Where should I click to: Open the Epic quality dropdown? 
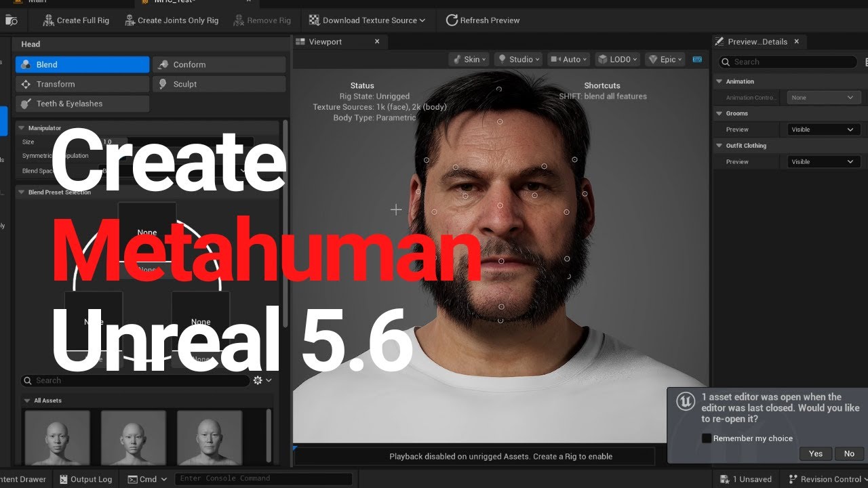click(x=665, y=60)
